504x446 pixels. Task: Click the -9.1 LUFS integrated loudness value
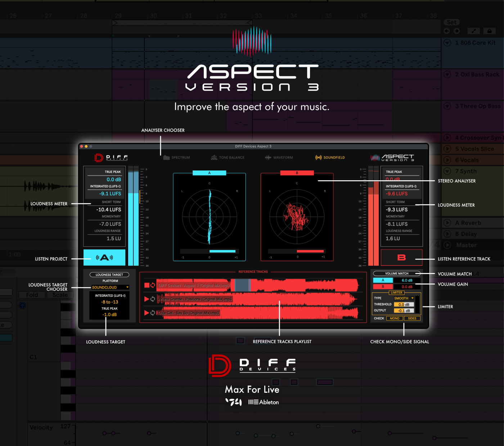click(110, 194)
